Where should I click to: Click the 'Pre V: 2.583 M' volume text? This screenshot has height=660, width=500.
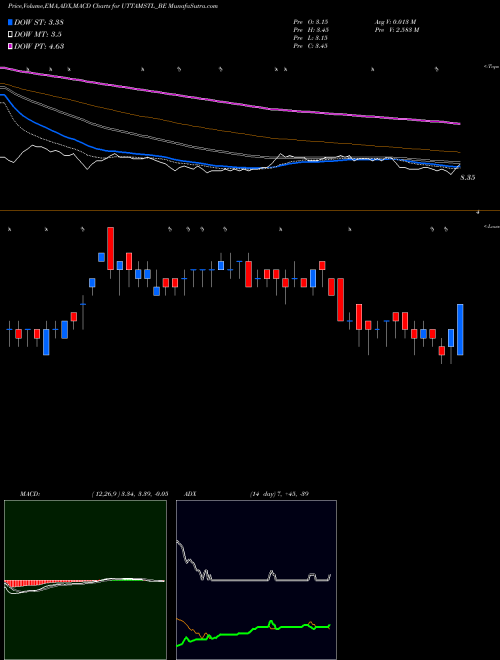coord(396,30)
